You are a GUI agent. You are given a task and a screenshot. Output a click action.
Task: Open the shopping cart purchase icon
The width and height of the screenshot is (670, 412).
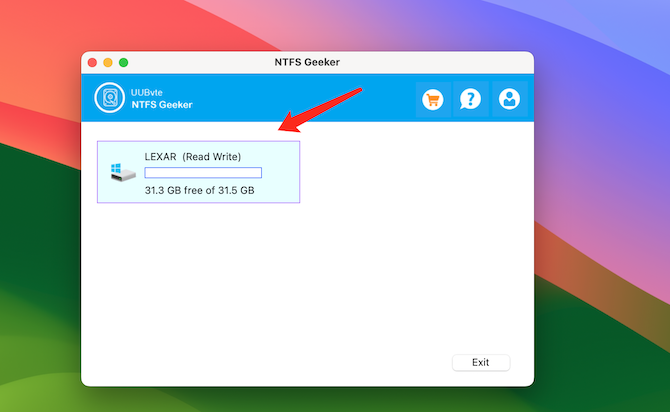click(x=433, y=100)
